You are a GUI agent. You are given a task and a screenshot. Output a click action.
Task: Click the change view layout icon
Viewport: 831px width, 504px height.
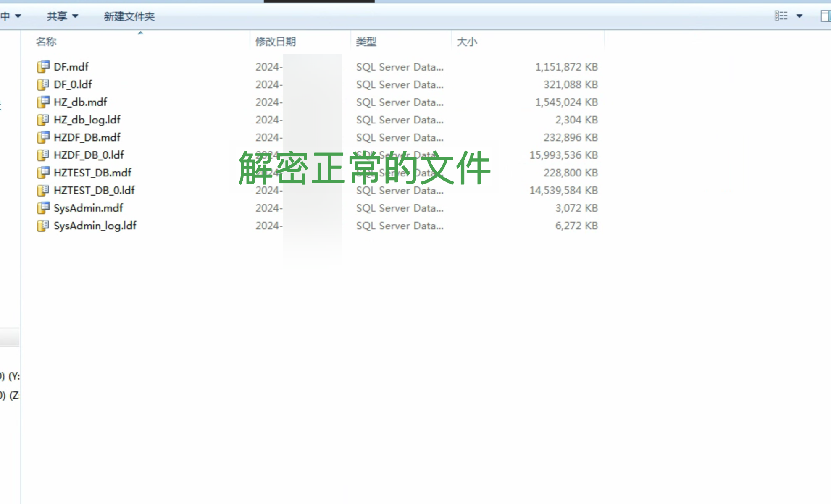click(x=781, y=16)
